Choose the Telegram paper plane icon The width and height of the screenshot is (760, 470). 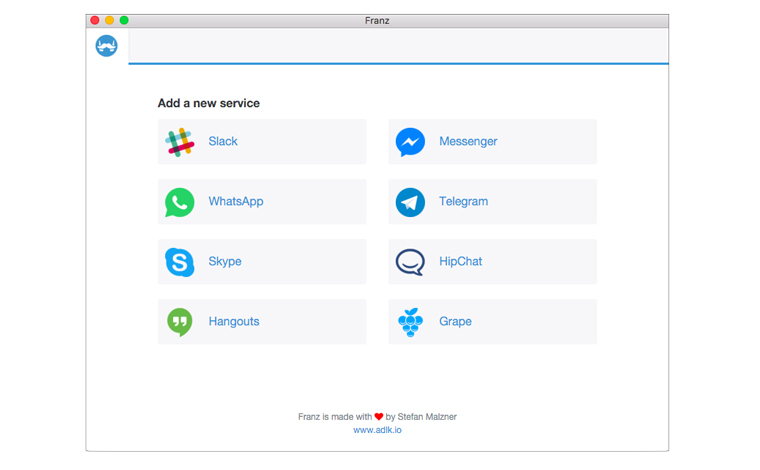coord(410,202)
